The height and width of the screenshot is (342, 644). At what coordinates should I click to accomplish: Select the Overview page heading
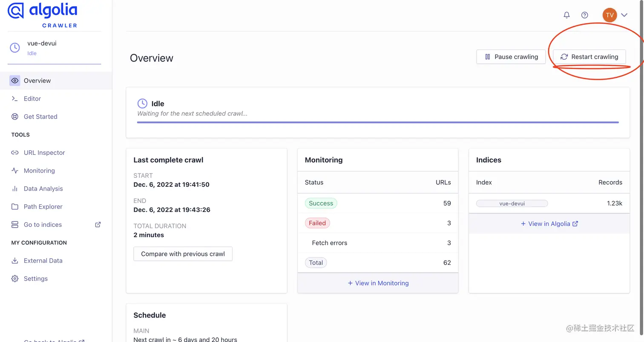tap(152, 58)
